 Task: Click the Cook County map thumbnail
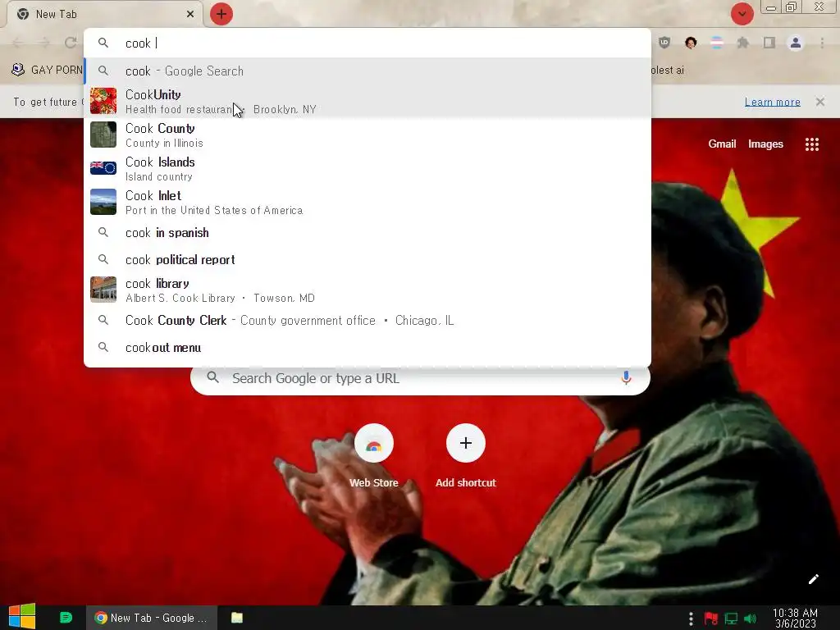pyautogui.click(x=103, y=135)
